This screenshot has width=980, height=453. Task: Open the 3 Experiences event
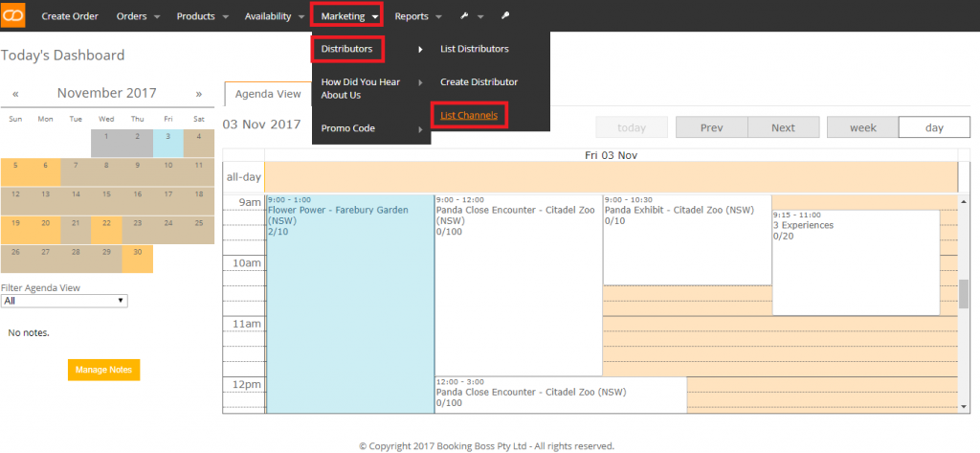857,262
